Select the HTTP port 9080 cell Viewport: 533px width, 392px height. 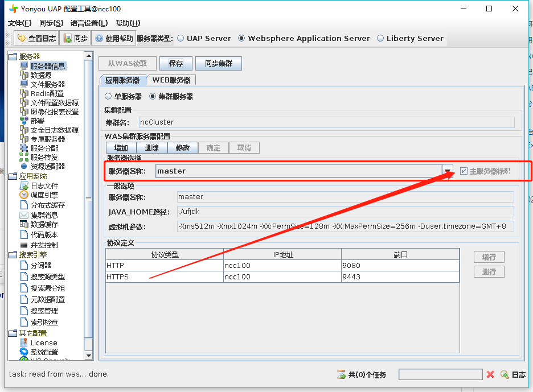click(x=400, y=265)
